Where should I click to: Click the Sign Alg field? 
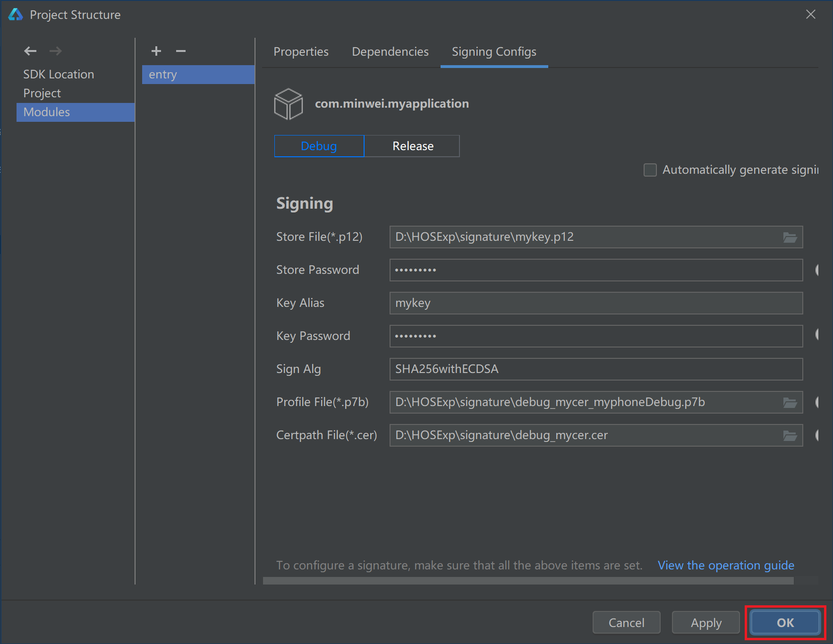(596, 369)
